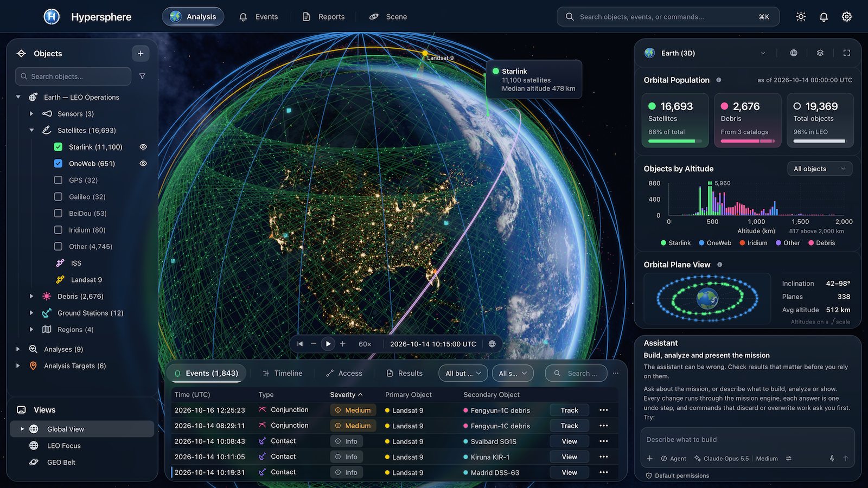This screenshot has height=488, width=868.
Task: Play the simulation
Action: tap(328, 344)
